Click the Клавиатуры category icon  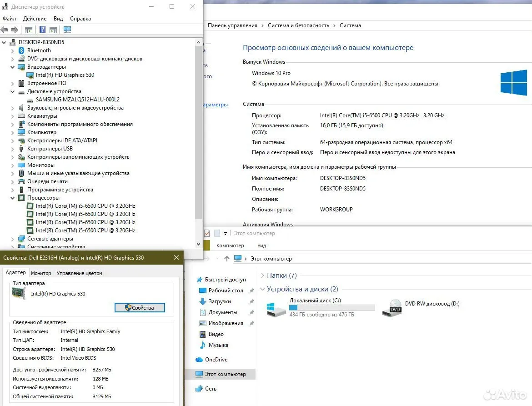21,116
